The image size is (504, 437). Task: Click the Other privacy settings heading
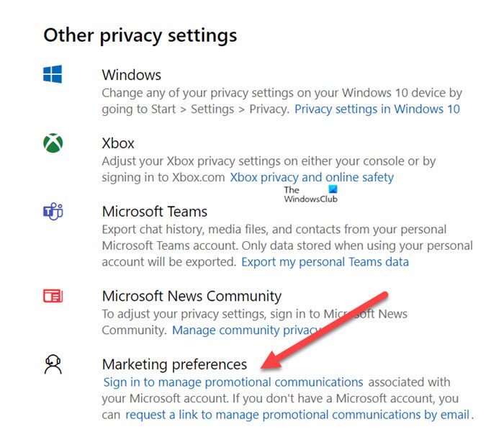click(x=140, y=35)
